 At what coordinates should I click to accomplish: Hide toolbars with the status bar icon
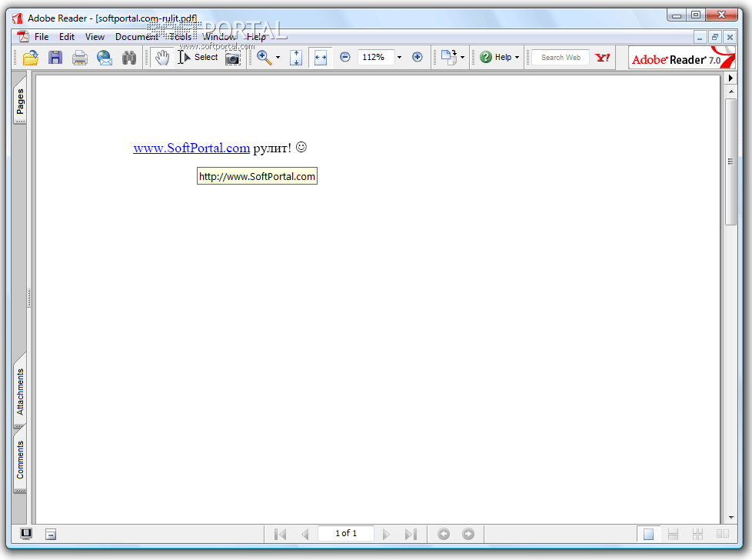click(51, 535)
